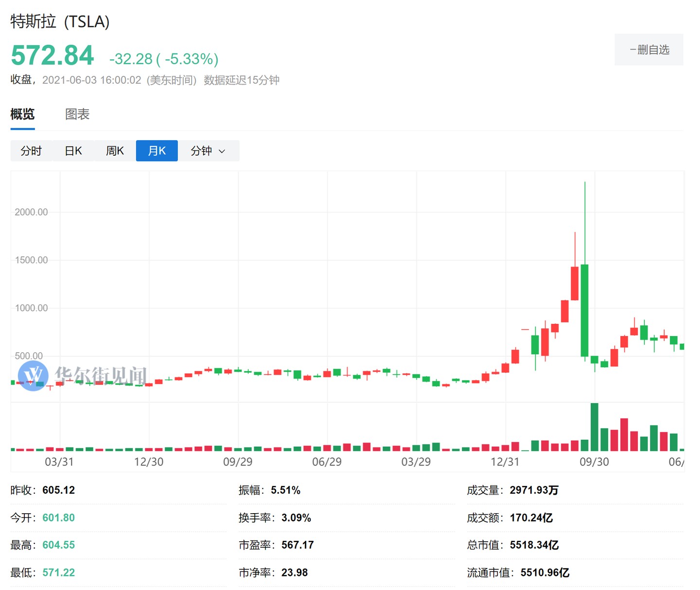Click the 2000.00 price axis label
This screenshot has width=700, height=590.
31,212
